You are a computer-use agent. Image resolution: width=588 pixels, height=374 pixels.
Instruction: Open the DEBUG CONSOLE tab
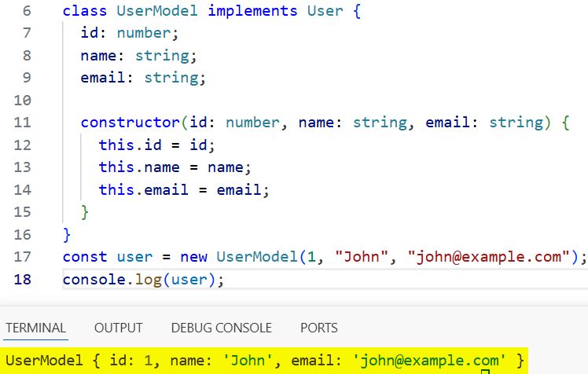221,328
